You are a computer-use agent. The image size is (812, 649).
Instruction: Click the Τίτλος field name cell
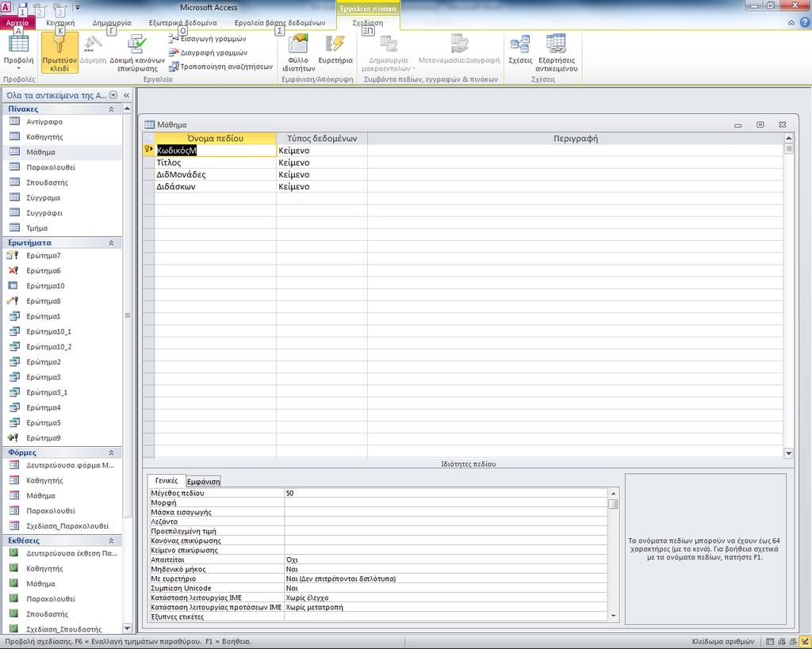click(x=216, y=162)
